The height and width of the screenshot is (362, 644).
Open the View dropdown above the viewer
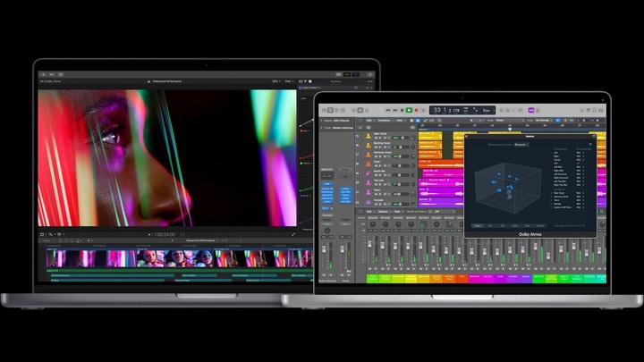[x=288, y=80]
